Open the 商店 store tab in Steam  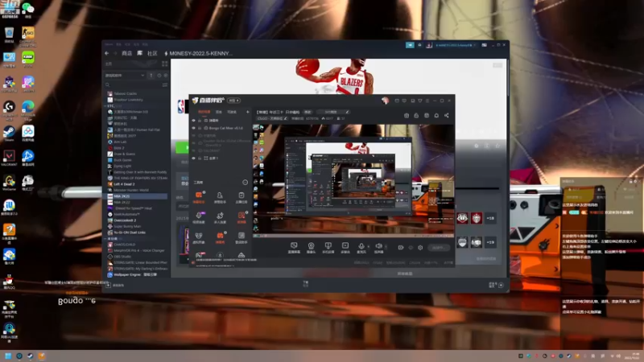click(x=127, y=53)
